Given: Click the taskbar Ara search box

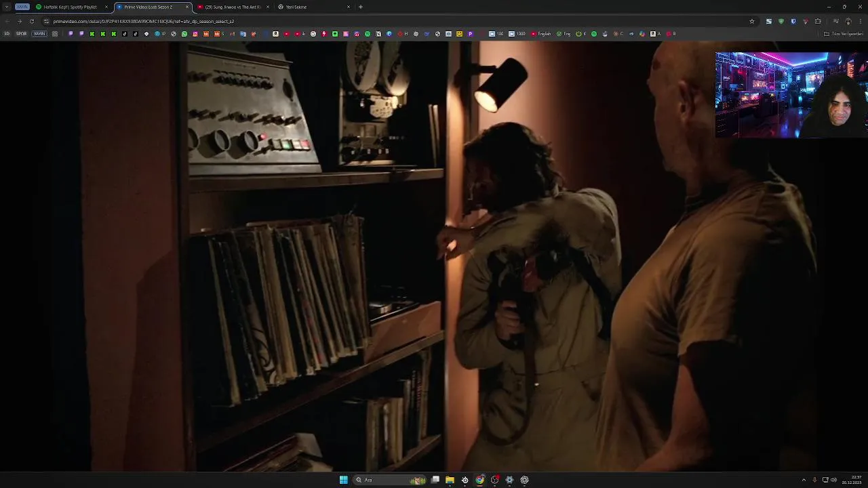Looking at the screenshot, I should (x=389, y=480).
